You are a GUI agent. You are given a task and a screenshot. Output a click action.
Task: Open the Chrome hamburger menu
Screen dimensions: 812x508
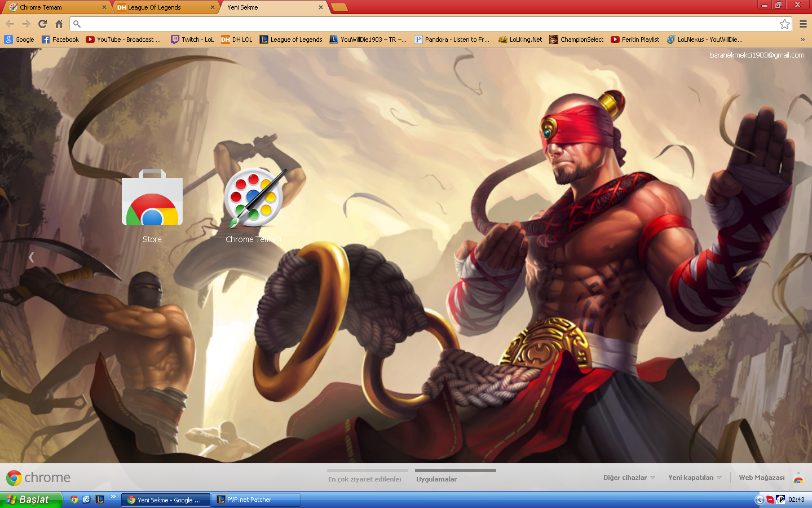803,24
